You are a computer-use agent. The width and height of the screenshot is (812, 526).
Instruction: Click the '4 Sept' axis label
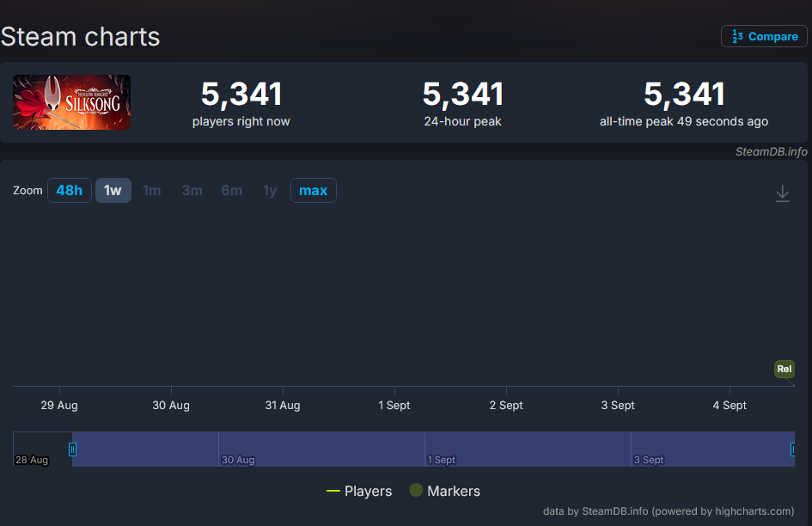[x=730, y=406]
